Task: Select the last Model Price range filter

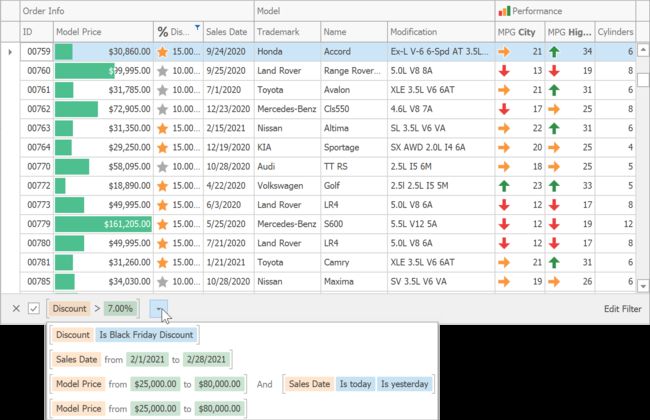Action: 148,408
